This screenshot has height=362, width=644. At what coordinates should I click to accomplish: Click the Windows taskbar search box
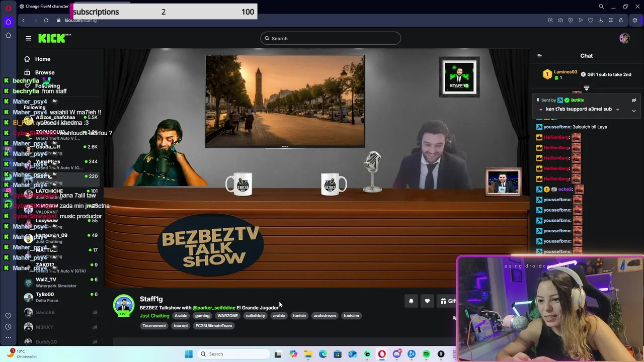pos(233,354)
